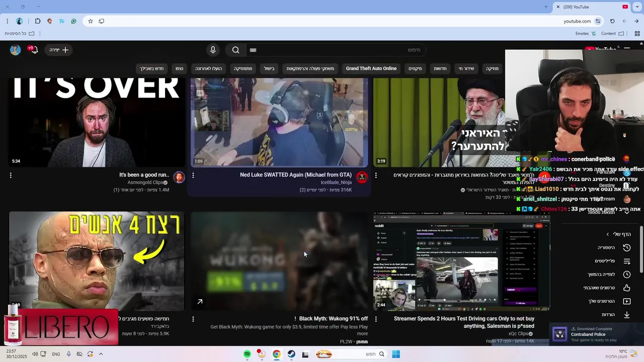Open the Asmongold Clips channel avatar

179,177
